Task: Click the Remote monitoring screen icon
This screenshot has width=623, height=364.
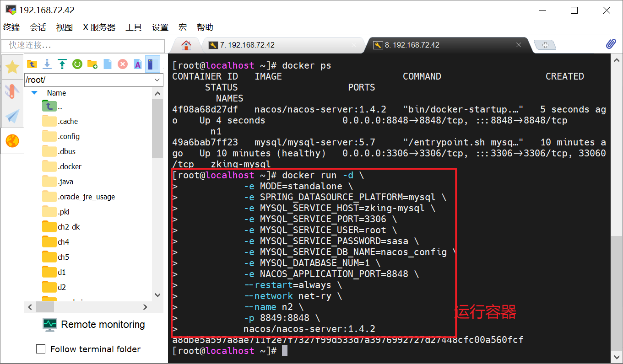Action: [x=50, y=325]
